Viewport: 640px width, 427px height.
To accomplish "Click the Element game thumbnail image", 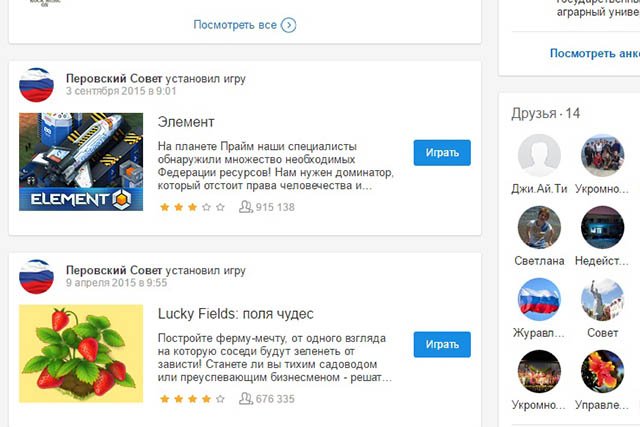I will (80, 161).
